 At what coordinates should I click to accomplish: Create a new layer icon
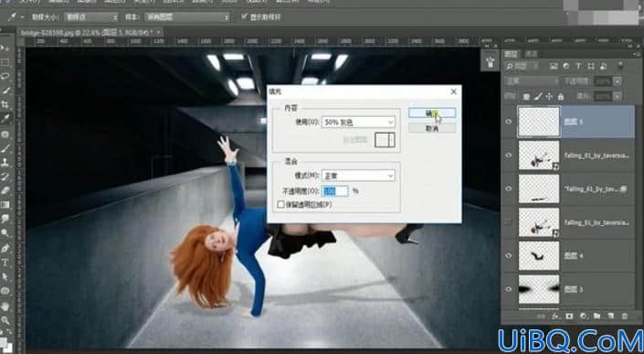tap(611, 316)
